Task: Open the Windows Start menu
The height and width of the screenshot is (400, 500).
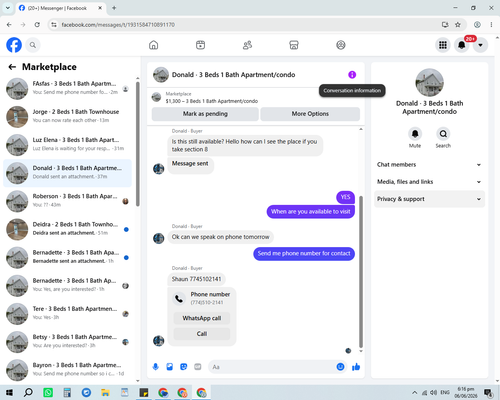Action: click(x=9, y=393)
